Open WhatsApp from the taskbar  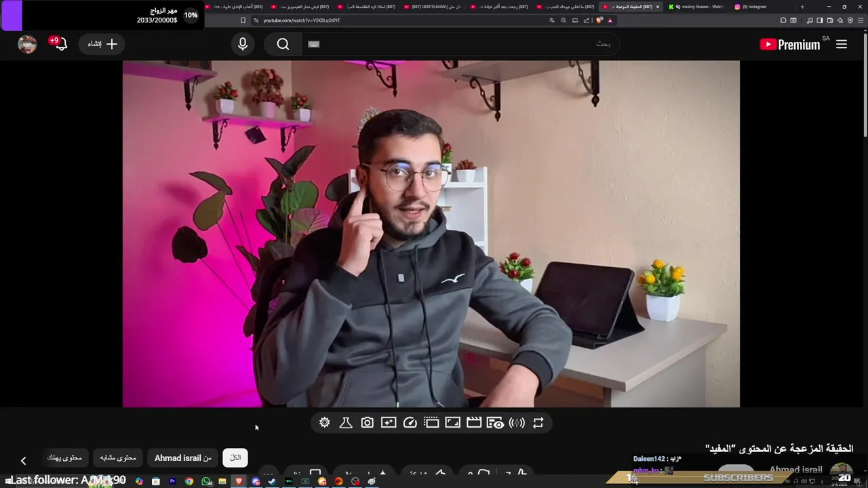point(206,481)
